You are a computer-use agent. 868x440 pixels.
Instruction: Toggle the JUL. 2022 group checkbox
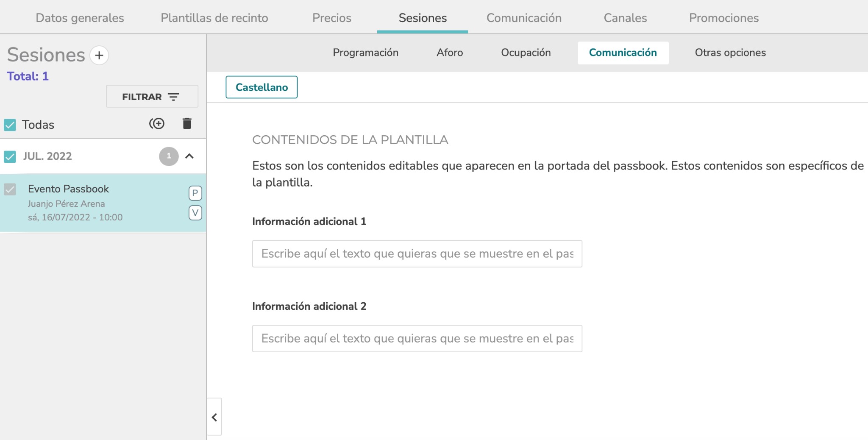click(10, 156)
